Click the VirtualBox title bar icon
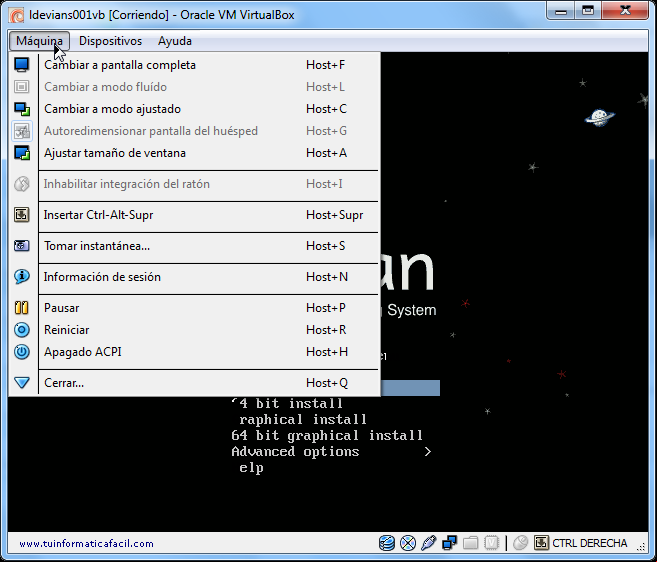 click(17, 16)
